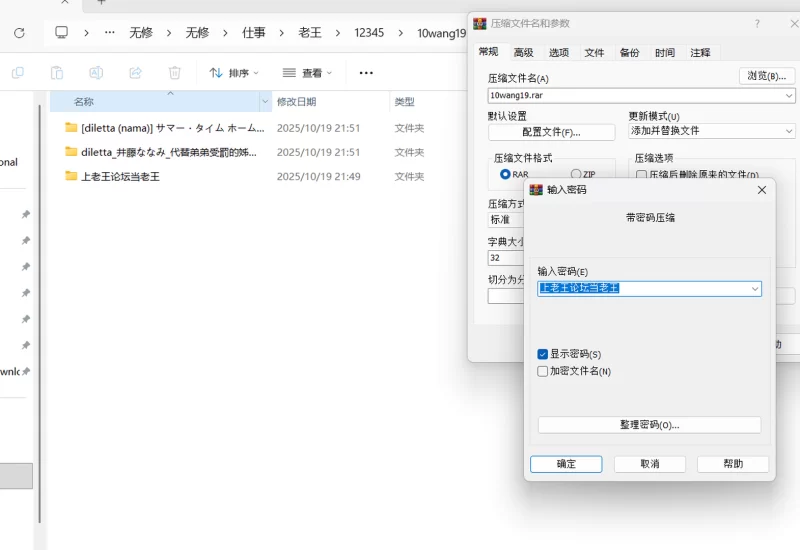
Task: Close the 输入密码 dialog
Action: click(762, 190)
